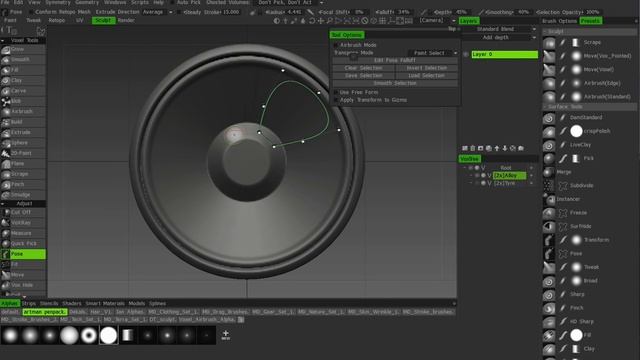Choose the LiveClay preset

click(580, 145)
